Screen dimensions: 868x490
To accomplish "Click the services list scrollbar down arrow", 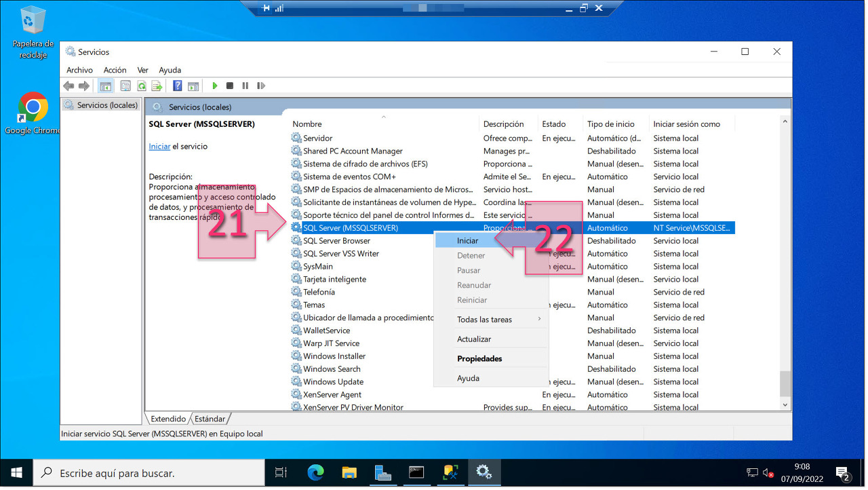I will click(785, 404).
